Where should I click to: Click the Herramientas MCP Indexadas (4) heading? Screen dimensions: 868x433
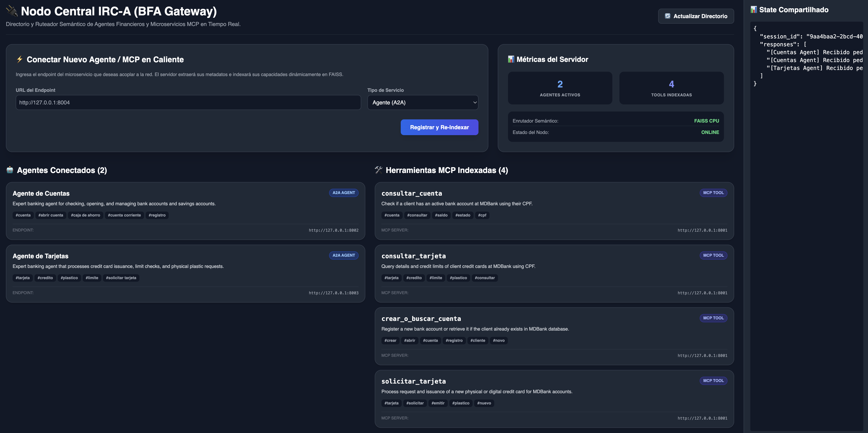coord(447,170)
